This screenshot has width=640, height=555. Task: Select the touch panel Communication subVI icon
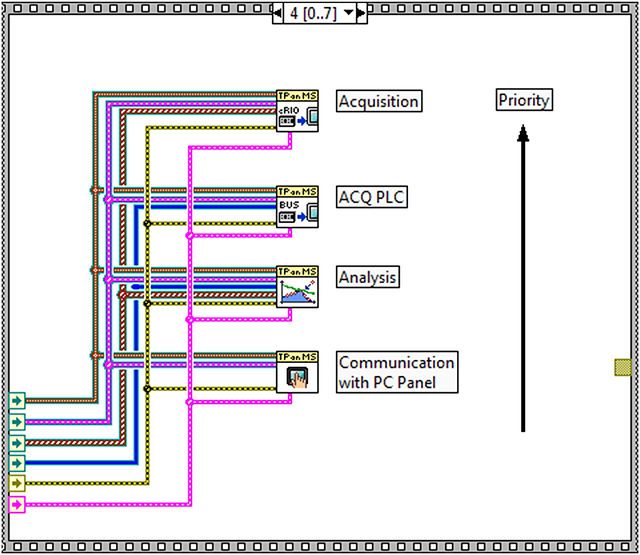pyautogui.click(x=297, y=372)
